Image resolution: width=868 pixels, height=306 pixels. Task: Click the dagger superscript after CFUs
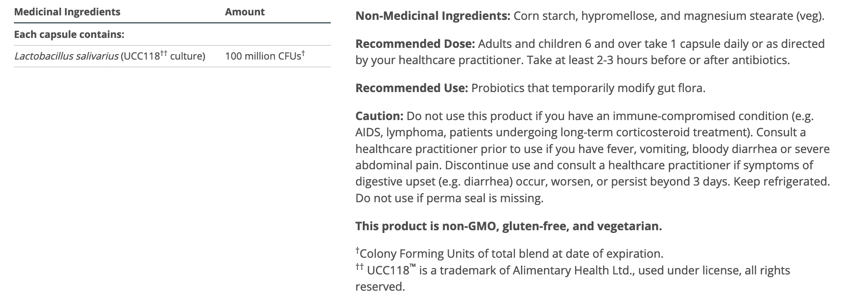tap(303, 53)
